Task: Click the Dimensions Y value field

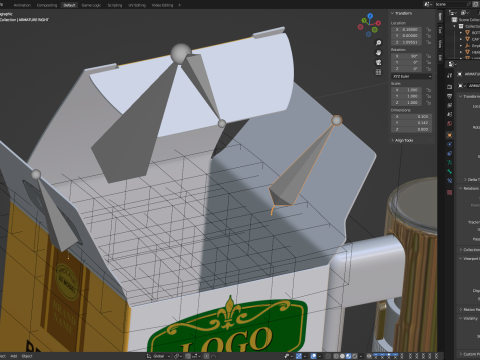Action: click(x=412, y=123)
